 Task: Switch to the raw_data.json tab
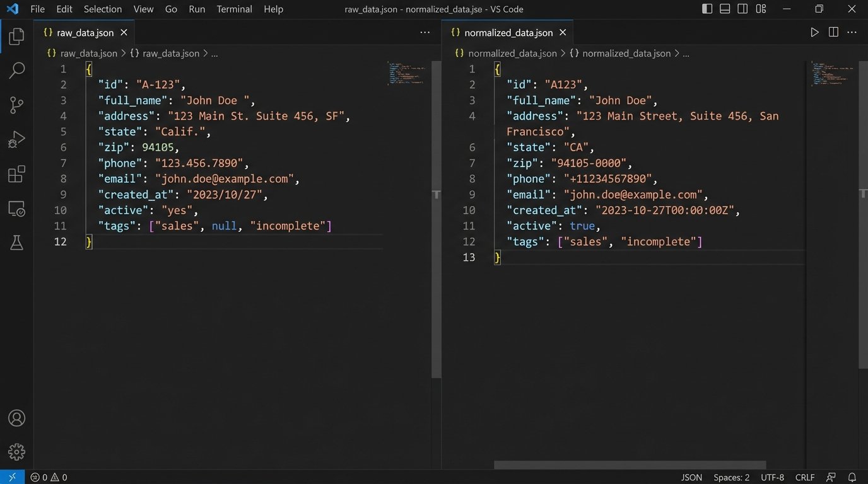85,33
